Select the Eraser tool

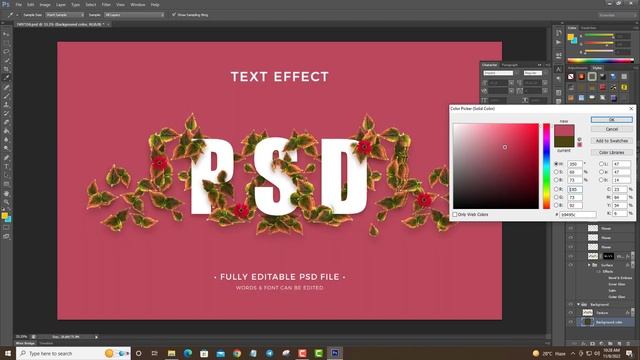pos(6,122)
